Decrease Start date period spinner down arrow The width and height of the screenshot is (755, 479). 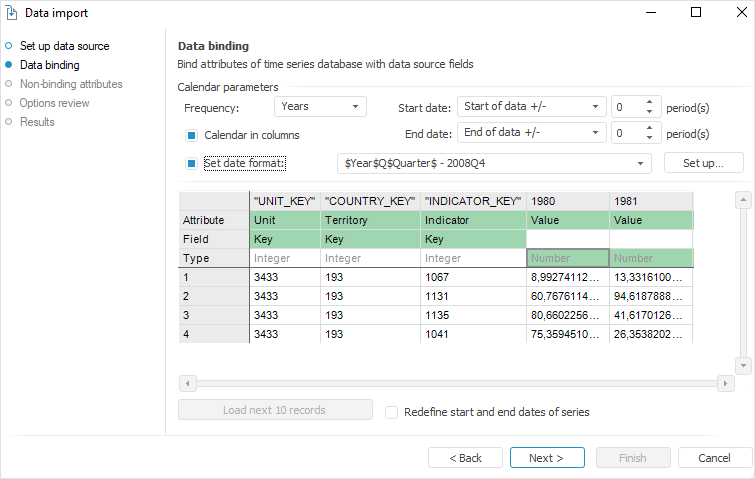click(648, 112)
